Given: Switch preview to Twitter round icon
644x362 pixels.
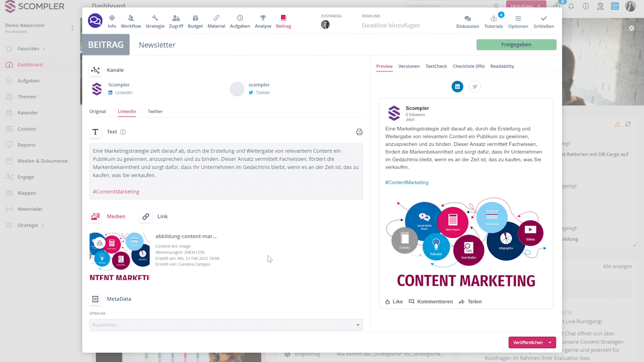Looking at the screenshot, I should click(x=474, y=86).
